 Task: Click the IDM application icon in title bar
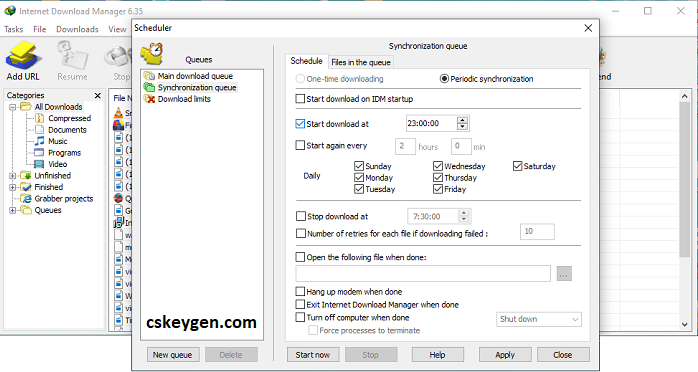(x=10, y=11)
